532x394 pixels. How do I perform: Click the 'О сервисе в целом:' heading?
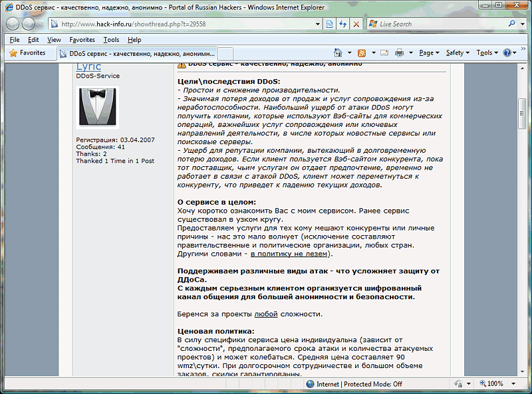(x=217, y=202)
